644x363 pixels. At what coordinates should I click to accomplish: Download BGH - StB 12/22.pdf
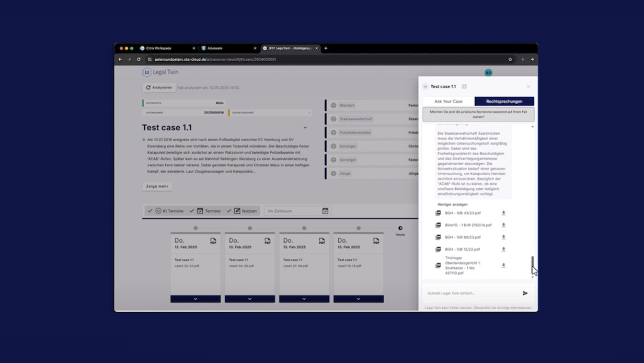click(503, 249)
